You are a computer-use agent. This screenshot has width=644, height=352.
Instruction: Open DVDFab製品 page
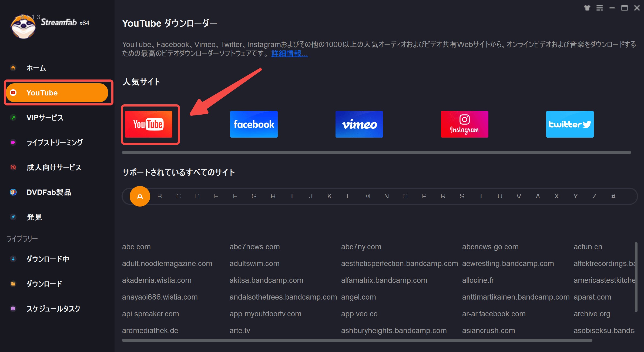[x=49, y=192]
